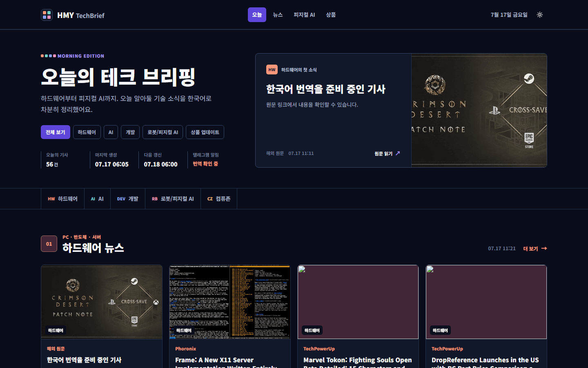This screenshot has height=368, width=588.
Task: Click the MORNING EDITION label
Action: click(x=81, y=56)
